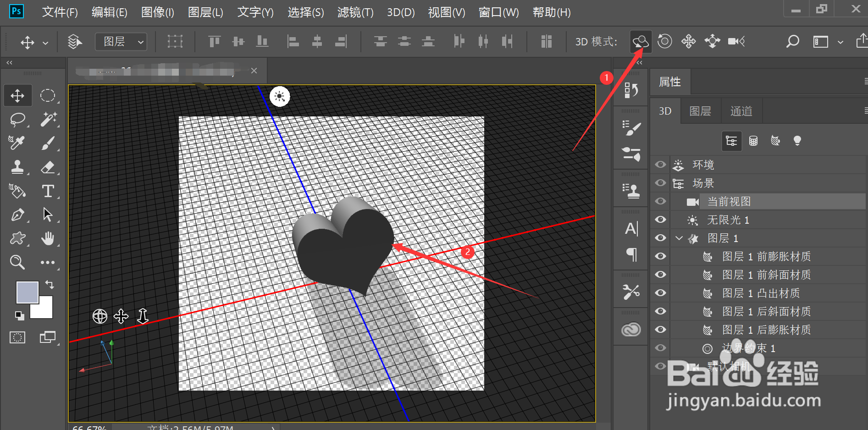Open the search magnifier in options bar
The image size is (868, 430).
tap(792, 42)
